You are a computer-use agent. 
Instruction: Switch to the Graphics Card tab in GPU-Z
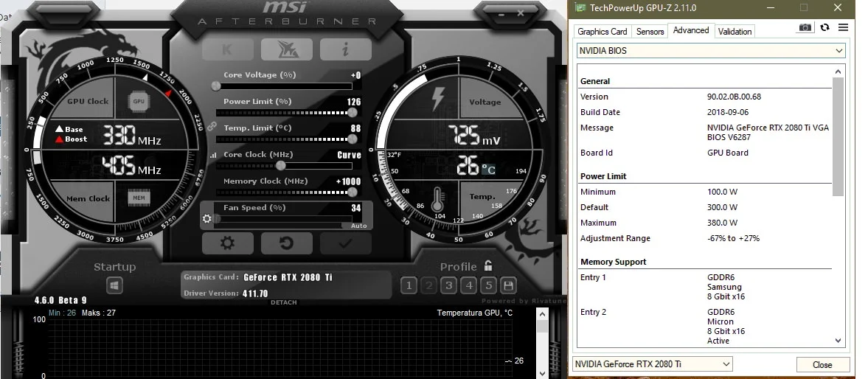coord(603,32)
